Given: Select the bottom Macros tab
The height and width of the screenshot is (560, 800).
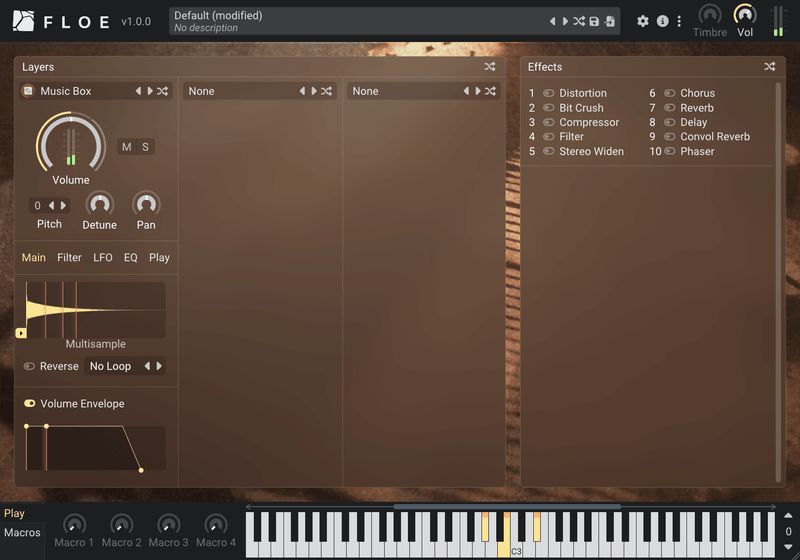Looking at the screenshot, I should 22,532.
